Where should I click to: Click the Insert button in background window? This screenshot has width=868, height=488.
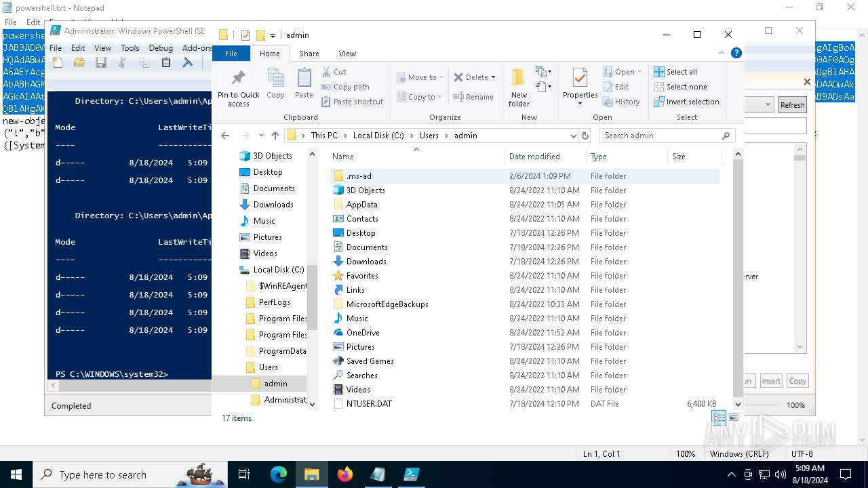click(x=771, y=381)
